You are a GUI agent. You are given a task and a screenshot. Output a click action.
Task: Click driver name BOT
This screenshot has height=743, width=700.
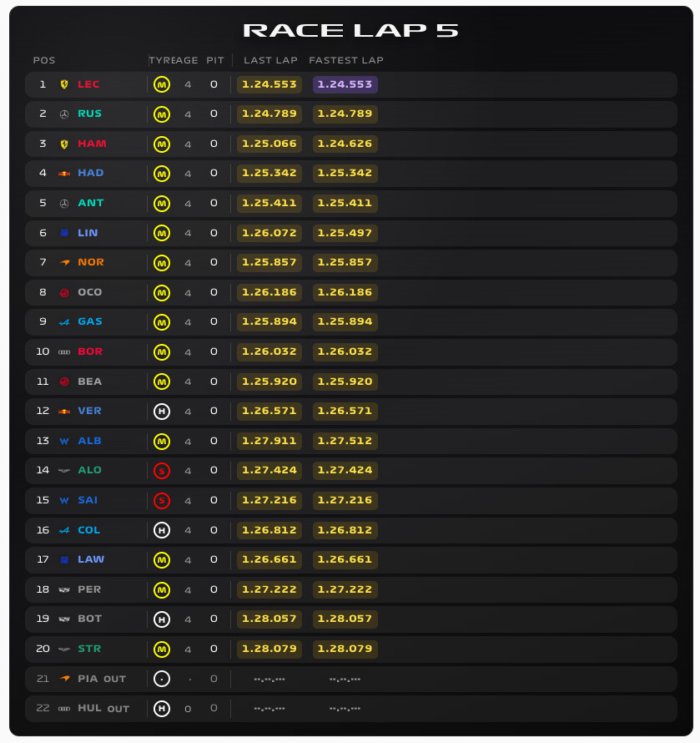(89, 619)
